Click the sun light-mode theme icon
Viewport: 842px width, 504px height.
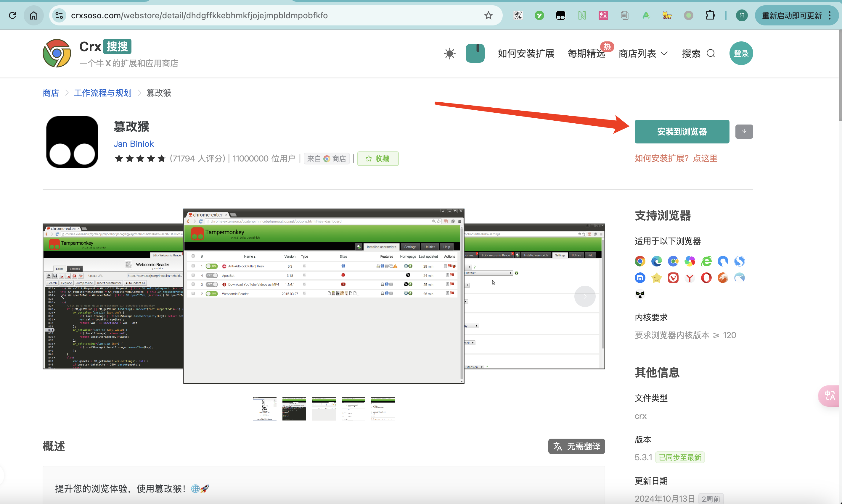click(449, 53)
